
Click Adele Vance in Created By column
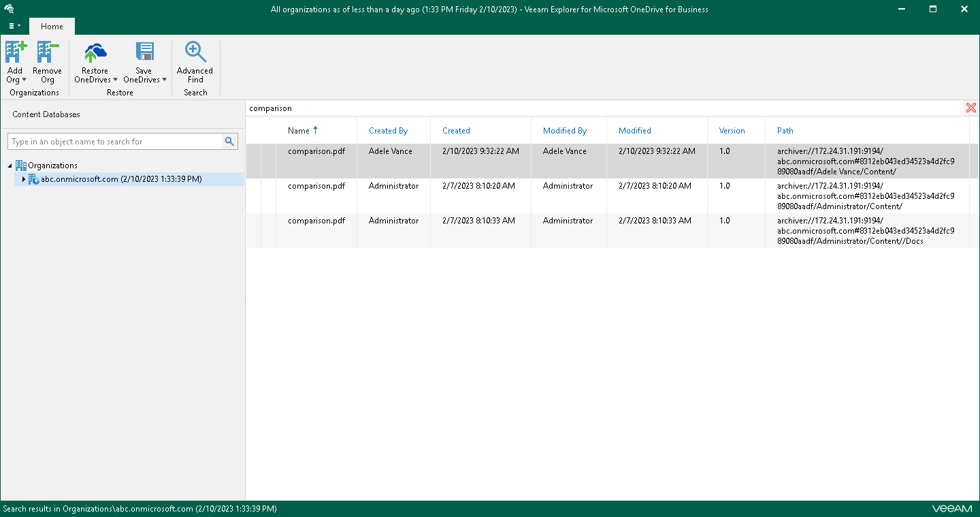click(x=391, y=151)
